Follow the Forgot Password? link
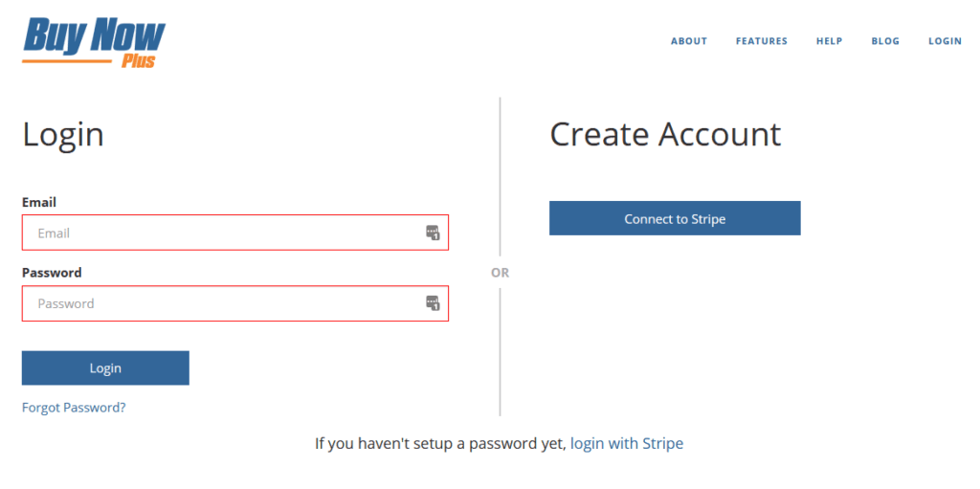The width and height of the screenshot is (980, 489). [x=74, y=408]
